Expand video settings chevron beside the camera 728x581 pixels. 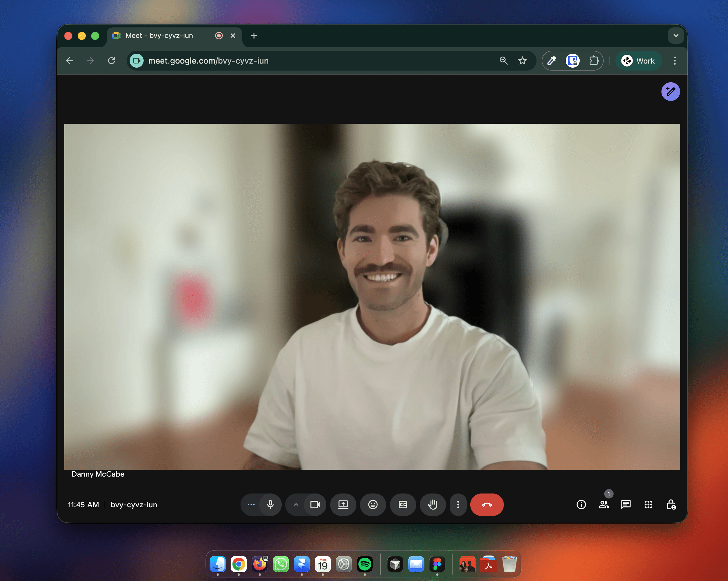point(296,504)
